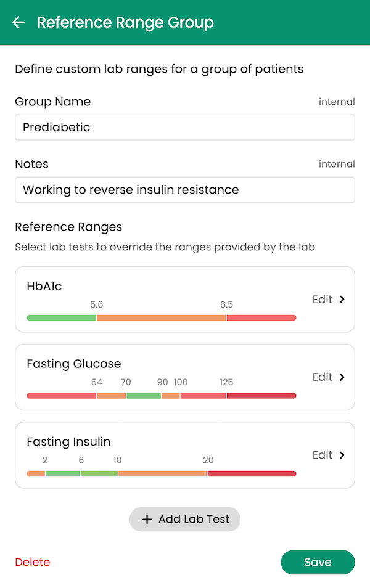Click the Add Lab Test button
370x588 pixels.
tap(185, 519)
